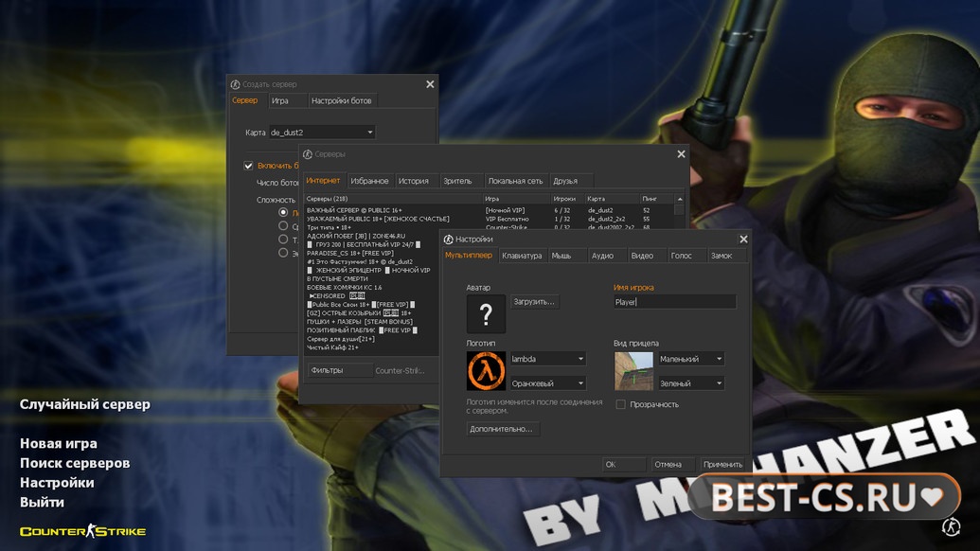The height and width of the screenshot is (551, 980).
Task: Toggle the Прозрачность checkbox
Action: coord(620,404)
